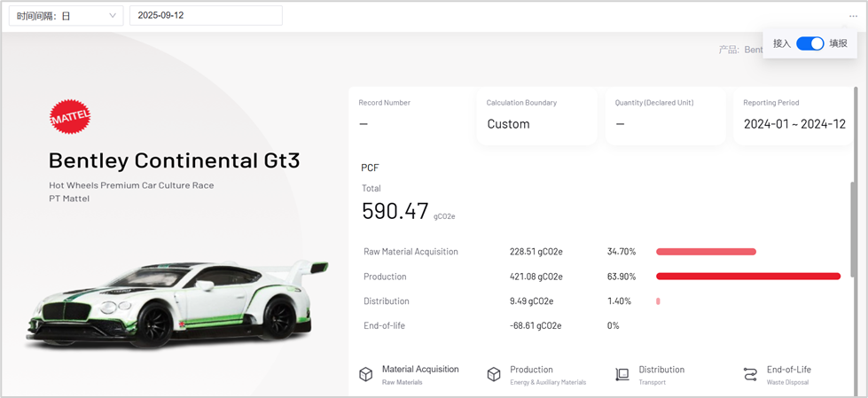Click the Production 63.90% red progress bar
The width and height of the screenshot is (868, 398).
tap(747, 277)
